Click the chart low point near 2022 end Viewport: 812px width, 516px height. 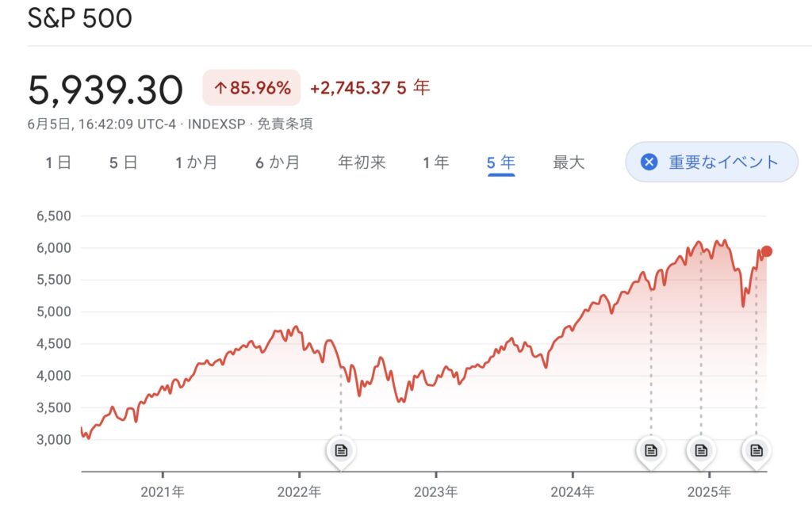(400, 400)
